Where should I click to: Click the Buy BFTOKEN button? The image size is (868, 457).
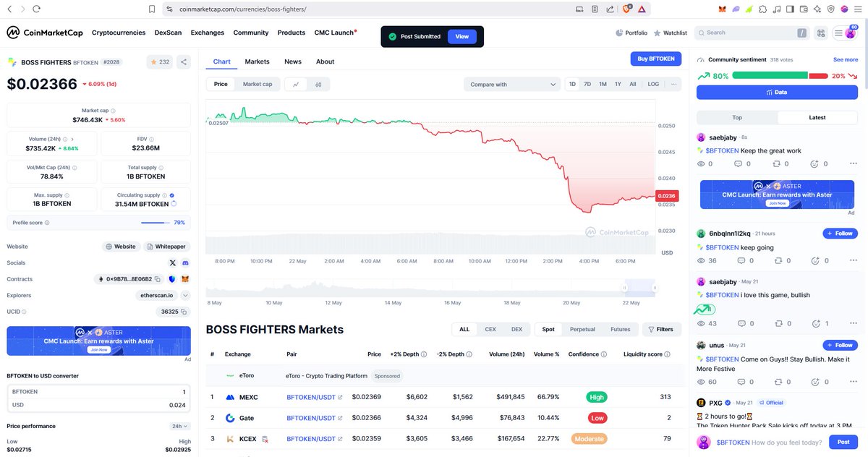click(656, 59)
